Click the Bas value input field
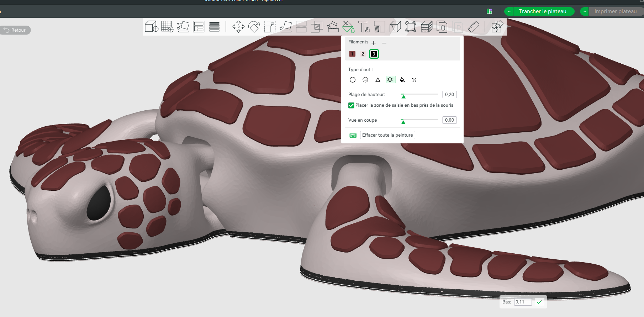644x317 pixels. (x=523, y=302)
